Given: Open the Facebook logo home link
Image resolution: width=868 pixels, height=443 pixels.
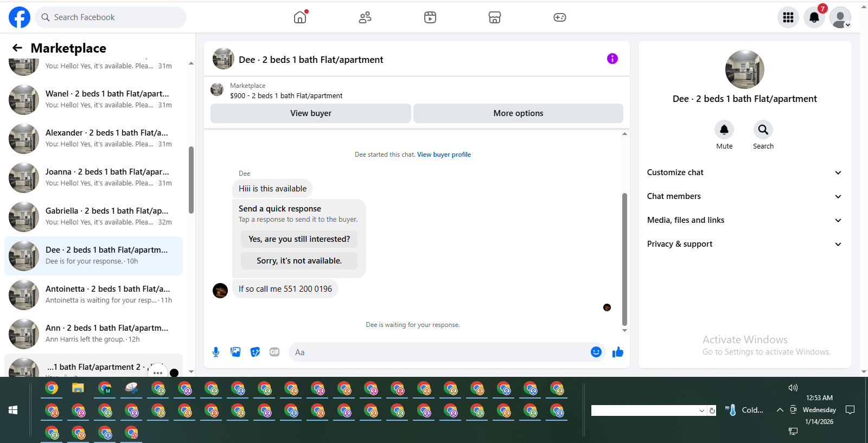Looking at the screenshot, I should (20, 17).
